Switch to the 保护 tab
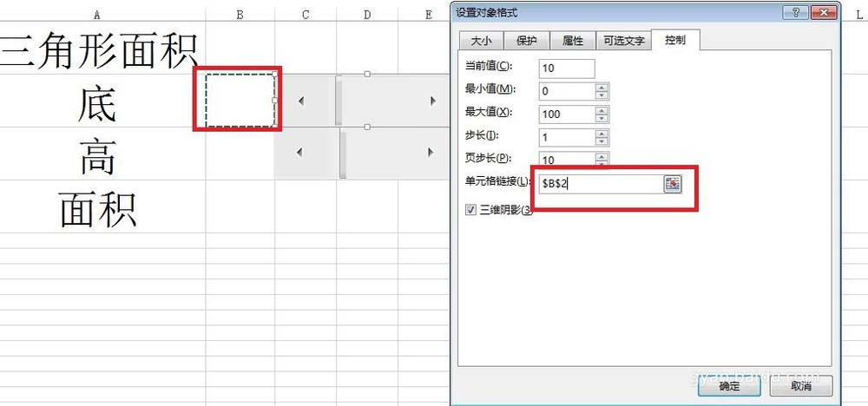Viewport: 868px width, 406px height. (x=527, y=41)
